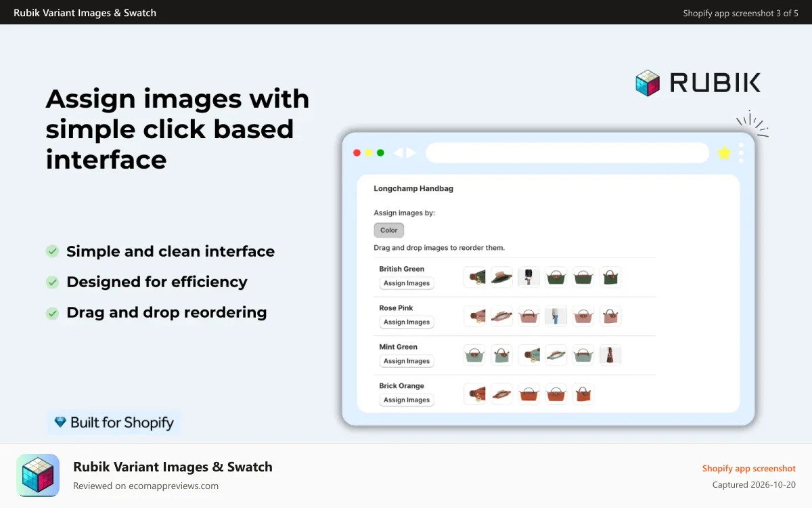Click the 'Designed for efficiency' bullet text
This screenshot has height=508, width=812.
click(157, 282)
